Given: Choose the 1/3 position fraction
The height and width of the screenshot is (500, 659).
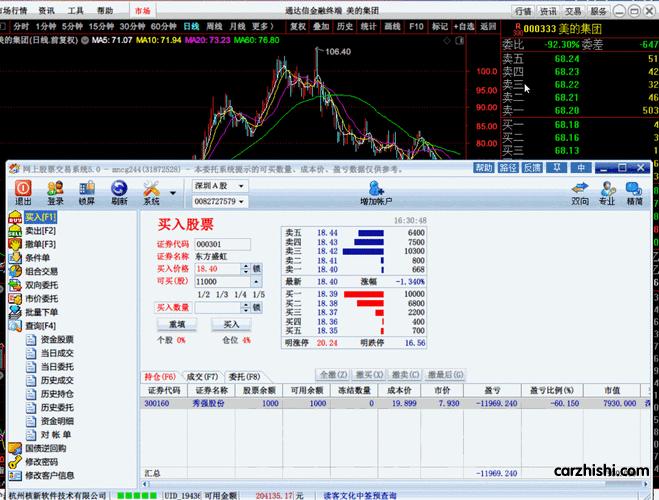Looking at the screenshot, I should 222,295.
